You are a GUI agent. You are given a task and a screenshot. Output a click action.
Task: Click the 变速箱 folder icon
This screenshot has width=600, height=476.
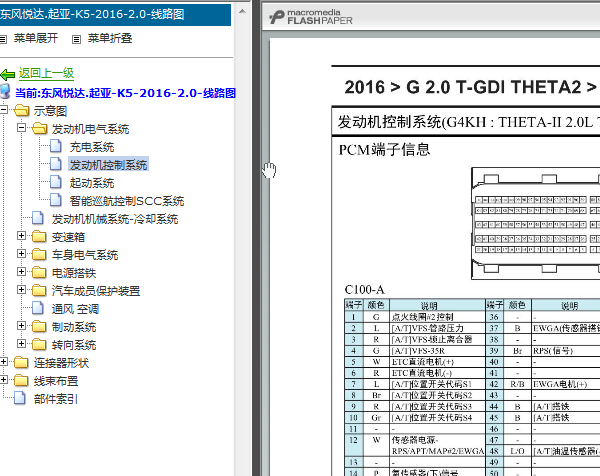click(x=39, y=236)
